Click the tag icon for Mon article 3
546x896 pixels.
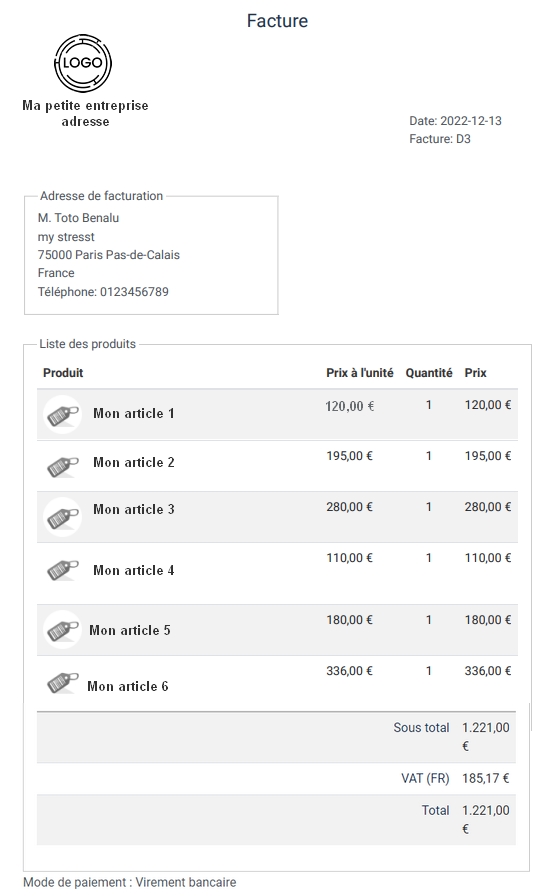(x=63, y=517)
